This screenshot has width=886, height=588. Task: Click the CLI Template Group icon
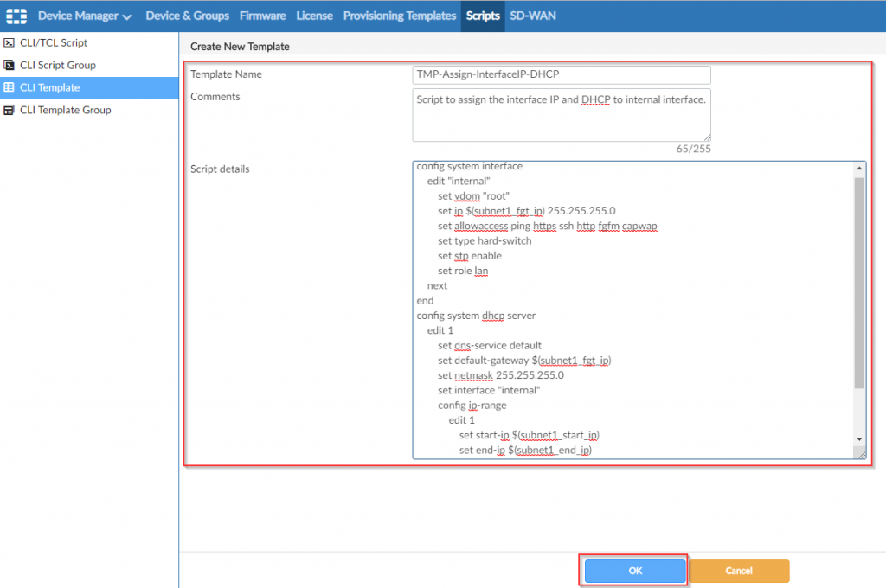10,110
